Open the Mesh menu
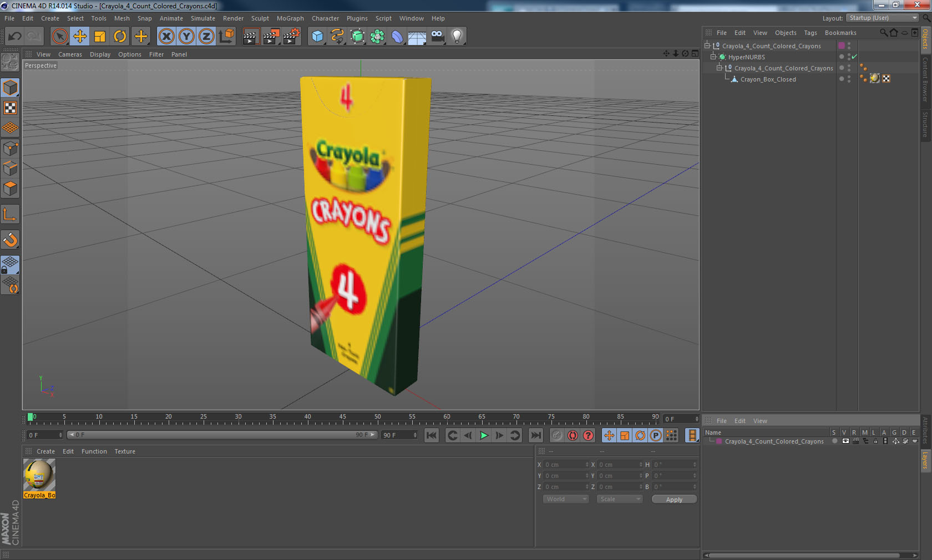932x560 pixels. [122, 18]
